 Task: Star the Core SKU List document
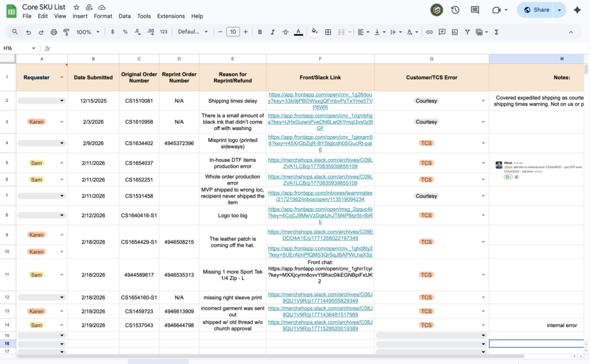pos(77,7)
